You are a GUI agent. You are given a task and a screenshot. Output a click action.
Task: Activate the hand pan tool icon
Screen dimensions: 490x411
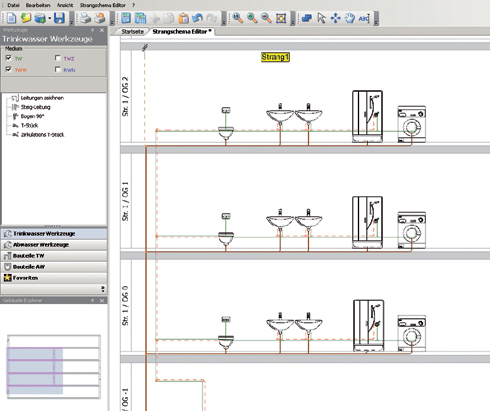[x=350, y=18]
